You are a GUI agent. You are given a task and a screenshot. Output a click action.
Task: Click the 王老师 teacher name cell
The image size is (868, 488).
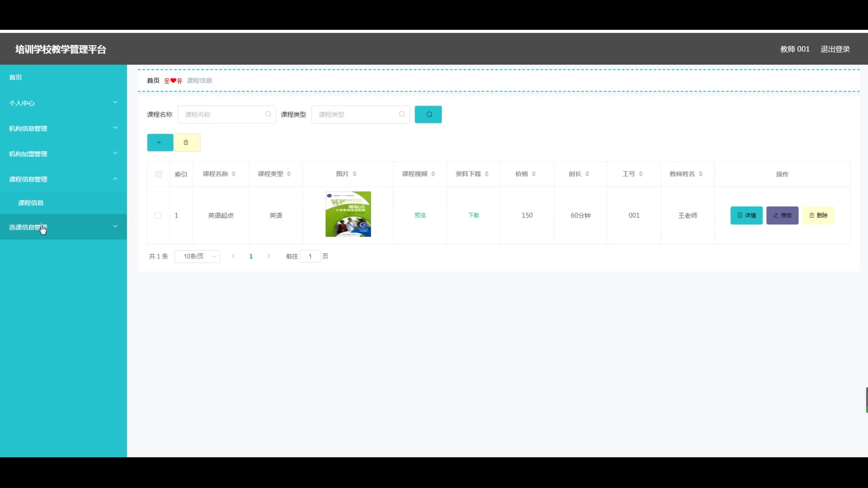(x=688, y=216)
